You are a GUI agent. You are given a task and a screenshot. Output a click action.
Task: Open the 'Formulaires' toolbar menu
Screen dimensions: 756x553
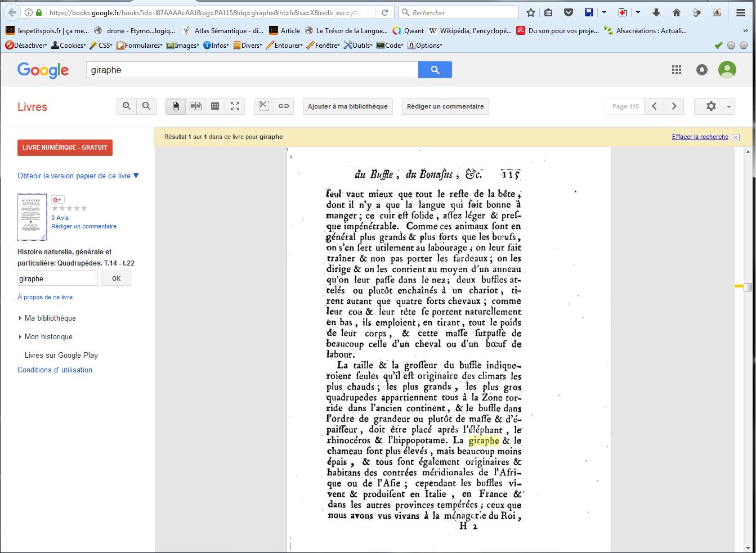140,45
